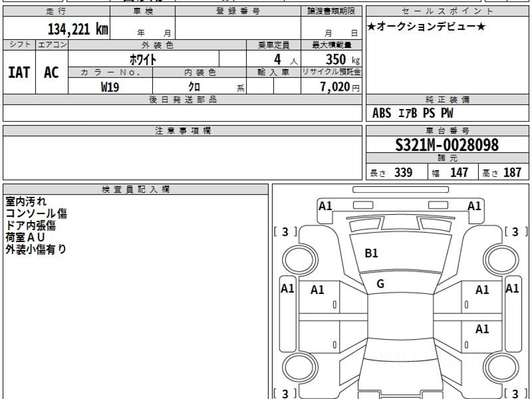Click chassis number S321M-0028098
Viewport: 532px width, 399px height.
(x=447, y=145)
